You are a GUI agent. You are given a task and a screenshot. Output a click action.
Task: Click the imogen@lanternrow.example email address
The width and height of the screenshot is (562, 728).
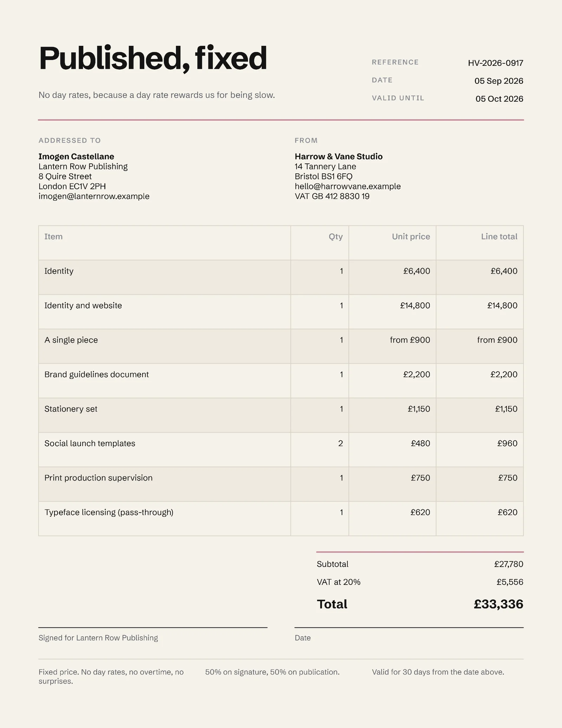pyautogui.click(x=94, y=196)
